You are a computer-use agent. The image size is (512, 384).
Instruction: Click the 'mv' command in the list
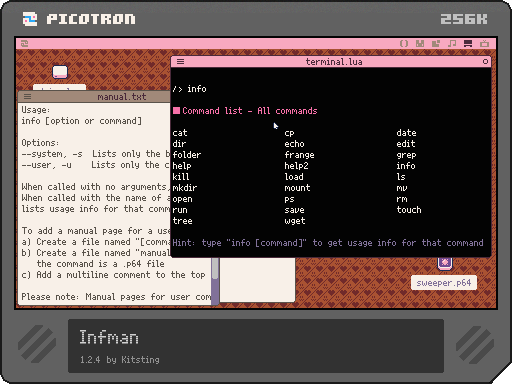[402, 188]
